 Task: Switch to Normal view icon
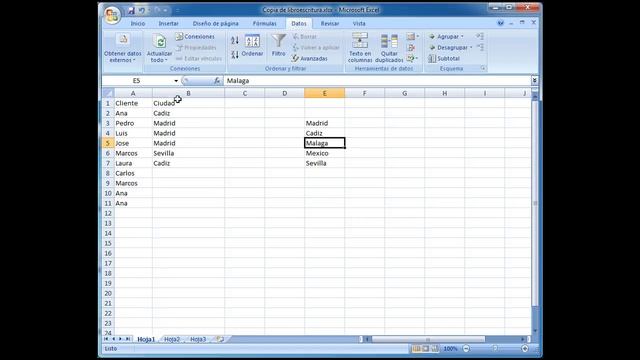pos(416,349)
